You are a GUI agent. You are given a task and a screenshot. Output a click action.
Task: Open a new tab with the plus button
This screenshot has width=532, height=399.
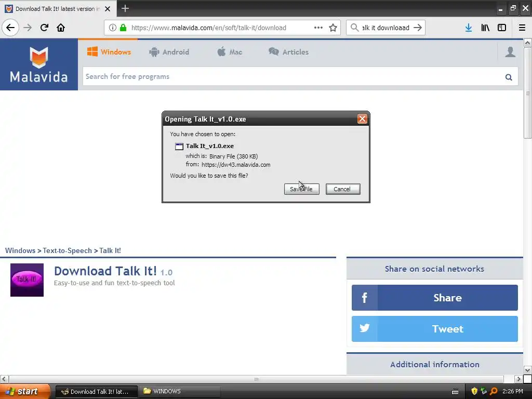(x=125, y=8)
